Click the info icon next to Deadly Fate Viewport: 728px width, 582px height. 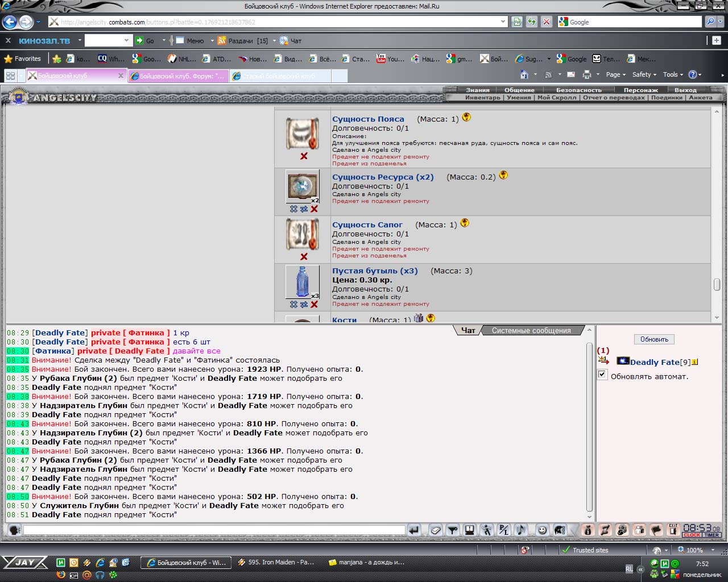694,362
